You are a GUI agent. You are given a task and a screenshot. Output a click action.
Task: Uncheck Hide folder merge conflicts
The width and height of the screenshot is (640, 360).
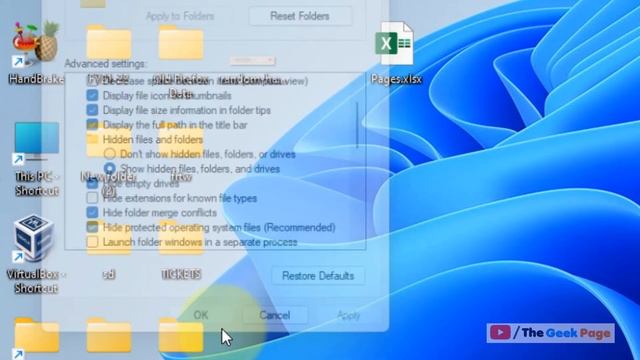click(x=92, y=213)
